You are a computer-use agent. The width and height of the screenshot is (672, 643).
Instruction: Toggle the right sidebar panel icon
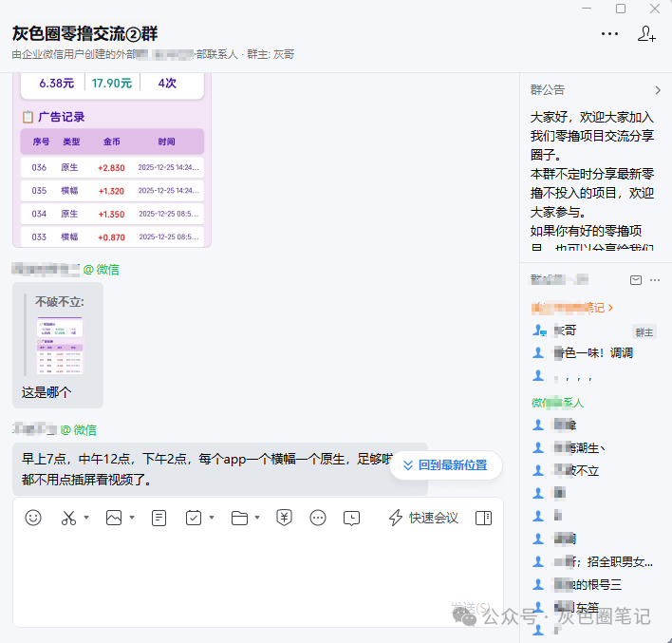483,518
